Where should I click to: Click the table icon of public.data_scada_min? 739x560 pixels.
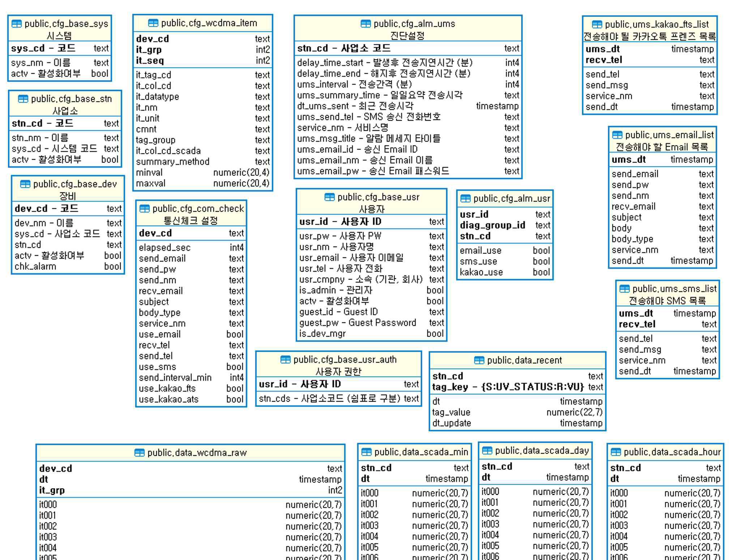pyautogui.click(x=367, y=452)
